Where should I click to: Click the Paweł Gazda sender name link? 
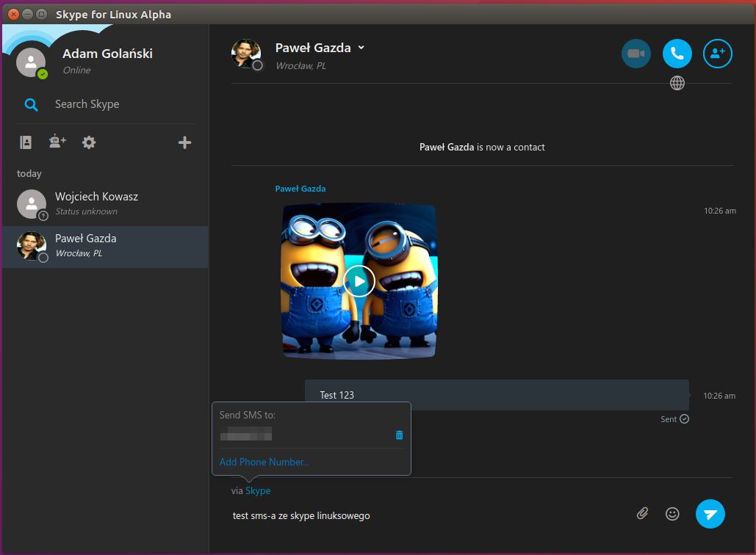coord(300,189)
